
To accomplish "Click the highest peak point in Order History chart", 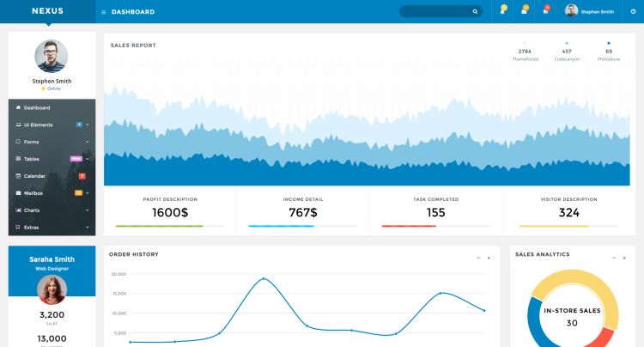I will point(264,278).
